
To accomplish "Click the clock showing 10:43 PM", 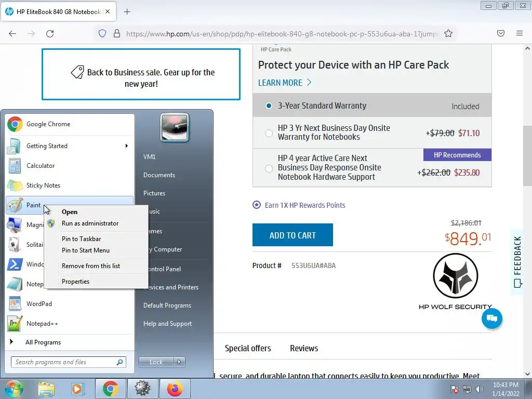I will 506,385.
